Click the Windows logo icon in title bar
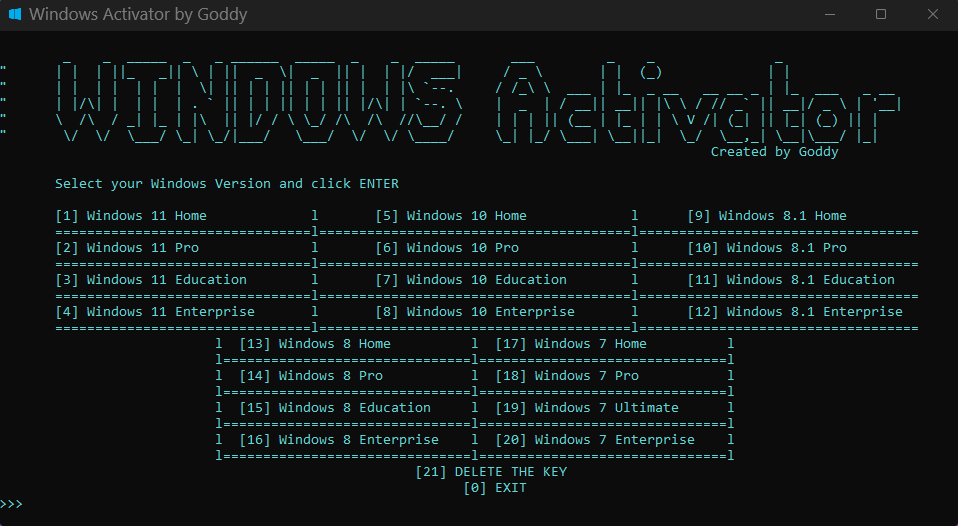Image resolution: width=958 pixels, height=526 pixels. pyautogui.click(x=15, y=14)
